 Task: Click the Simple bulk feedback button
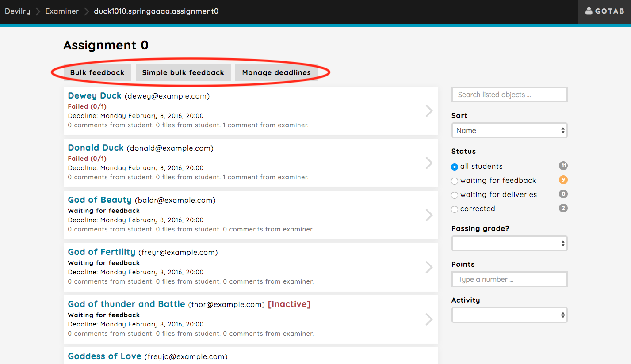click(183, 72)
